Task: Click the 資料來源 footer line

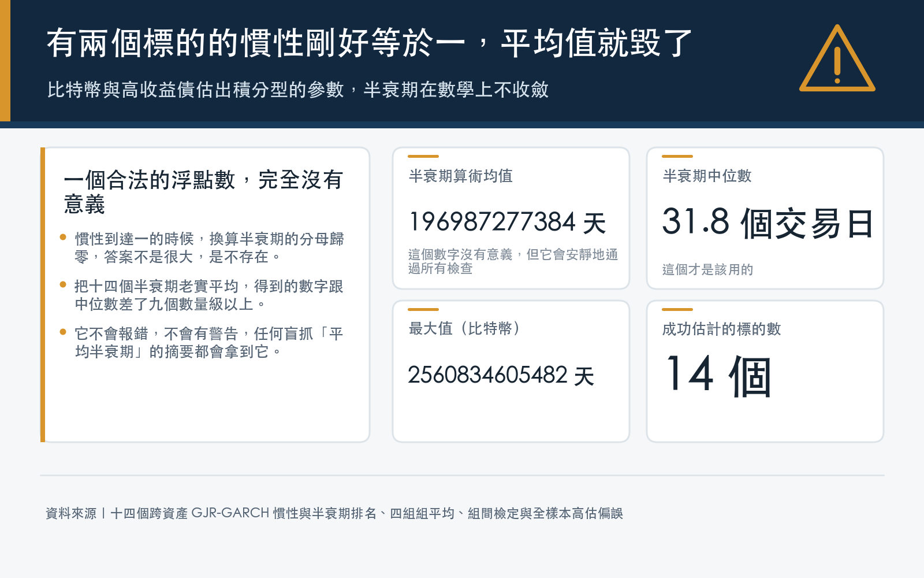Action: click(334, 513)
